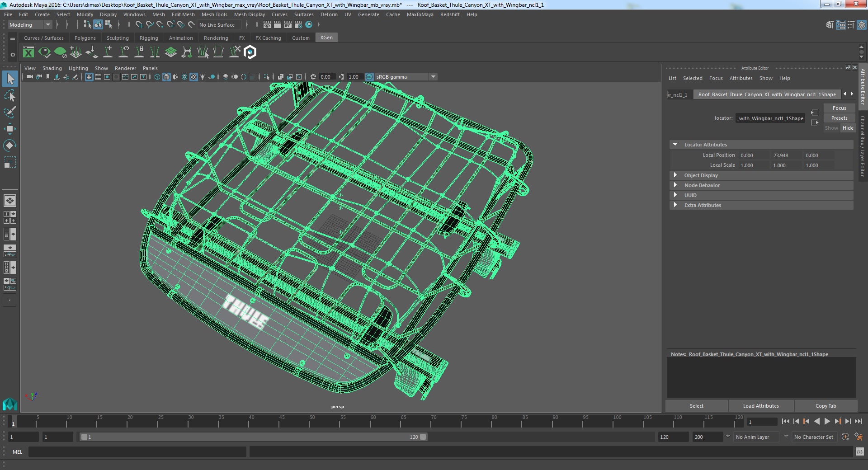Switch to the Polygons shelf tab
Image resolution: width=868 pixels, height=470 pixels.
85,38
